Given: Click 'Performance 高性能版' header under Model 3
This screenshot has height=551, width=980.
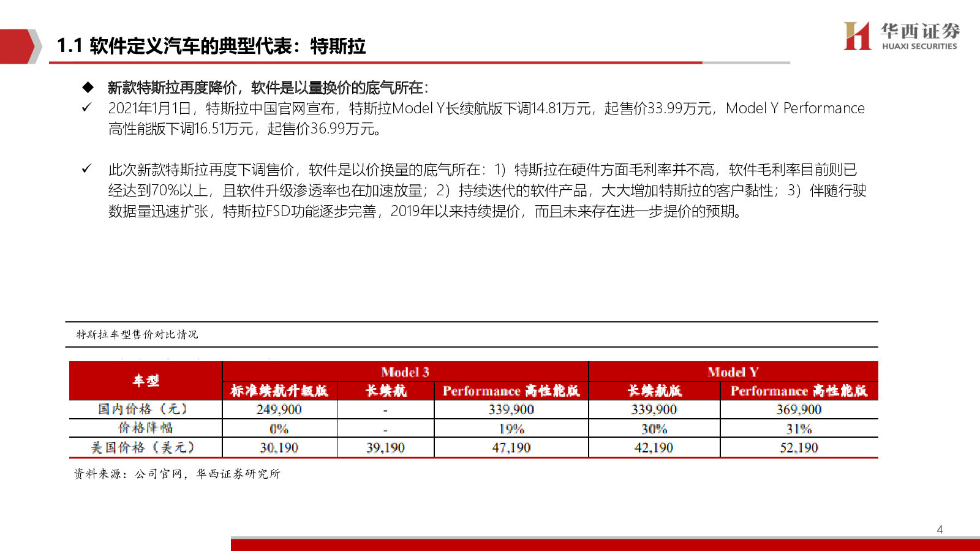Looking at the screenshot, I should tap(511, 391).
